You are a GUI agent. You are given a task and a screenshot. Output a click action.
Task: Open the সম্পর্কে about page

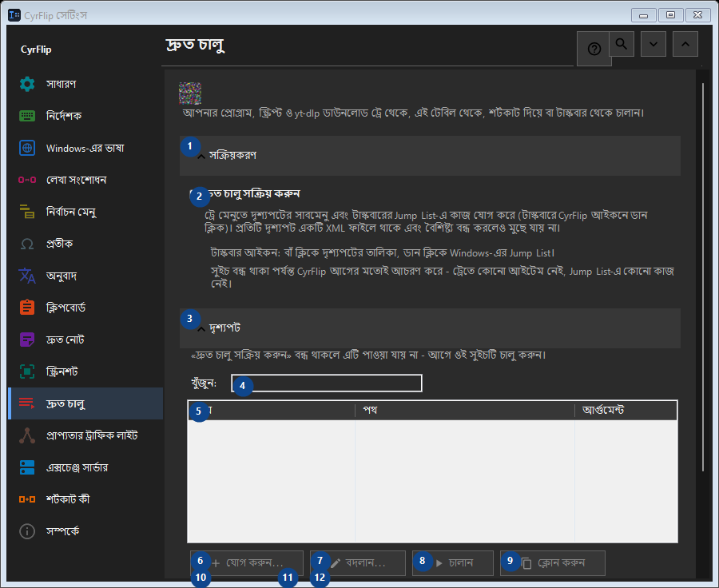coord(85,531)
